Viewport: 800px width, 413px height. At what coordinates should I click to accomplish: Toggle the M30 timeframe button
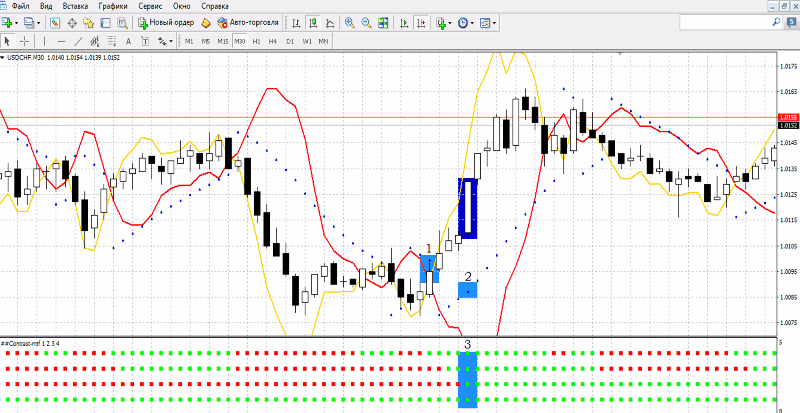[239, 41]
